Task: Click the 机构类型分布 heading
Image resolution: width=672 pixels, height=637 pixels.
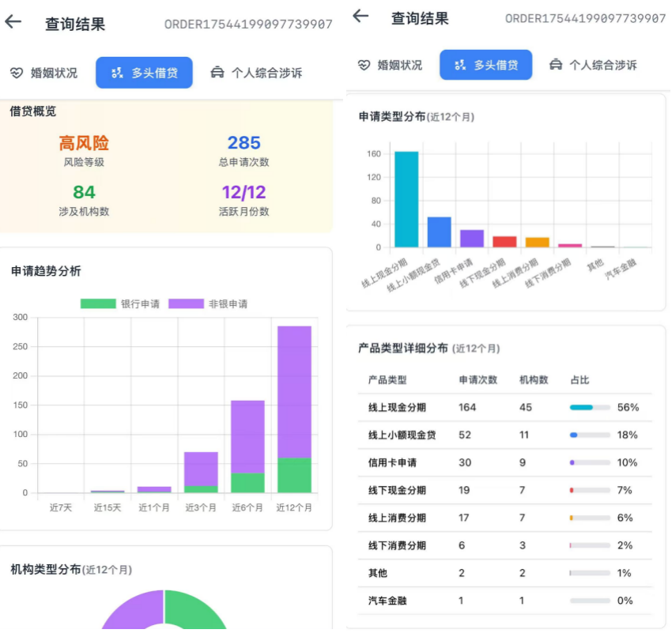Action: [x=46, y=569]
